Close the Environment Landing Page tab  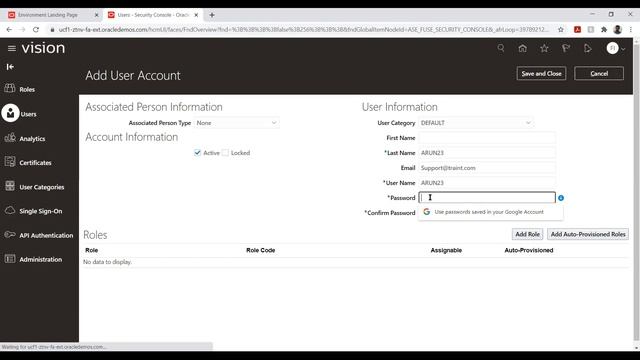pos(96,15)
